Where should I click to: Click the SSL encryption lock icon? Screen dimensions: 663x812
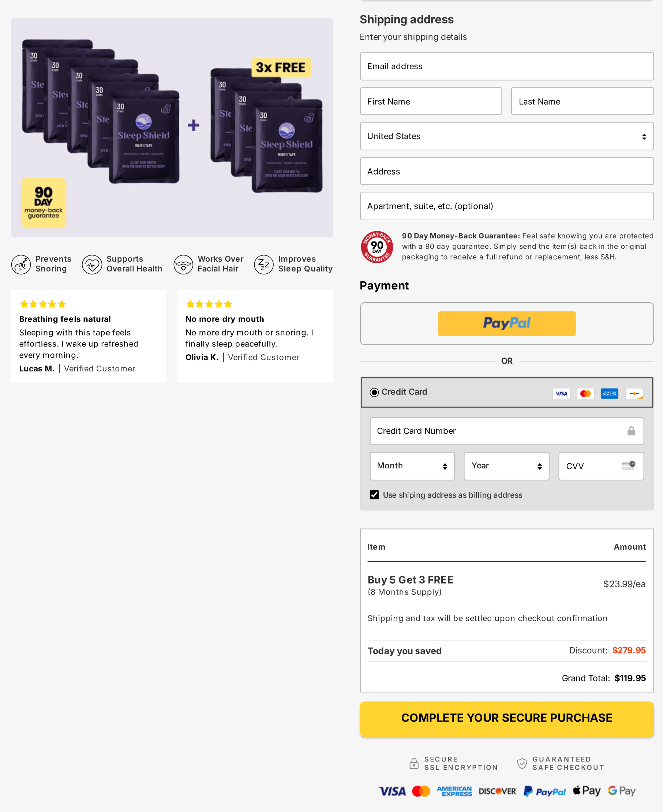pos(413,763)
